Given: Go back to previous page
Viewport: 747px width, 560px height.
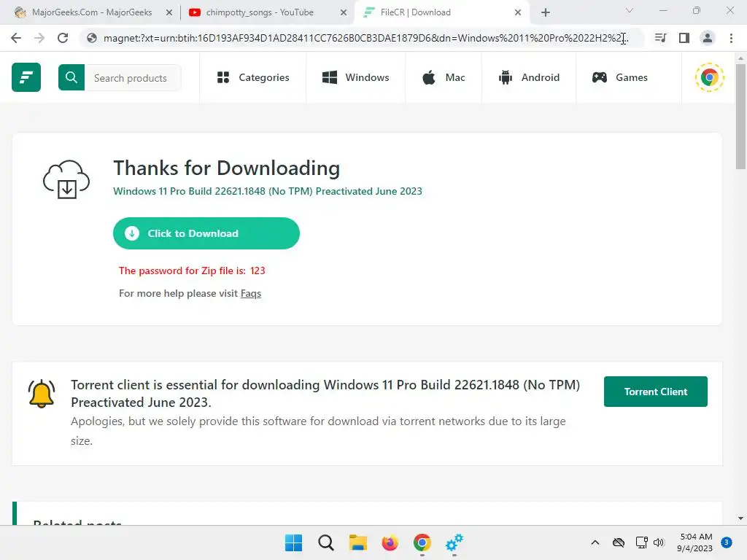Looking at the screenshot, I should click(x=16, y=38).
